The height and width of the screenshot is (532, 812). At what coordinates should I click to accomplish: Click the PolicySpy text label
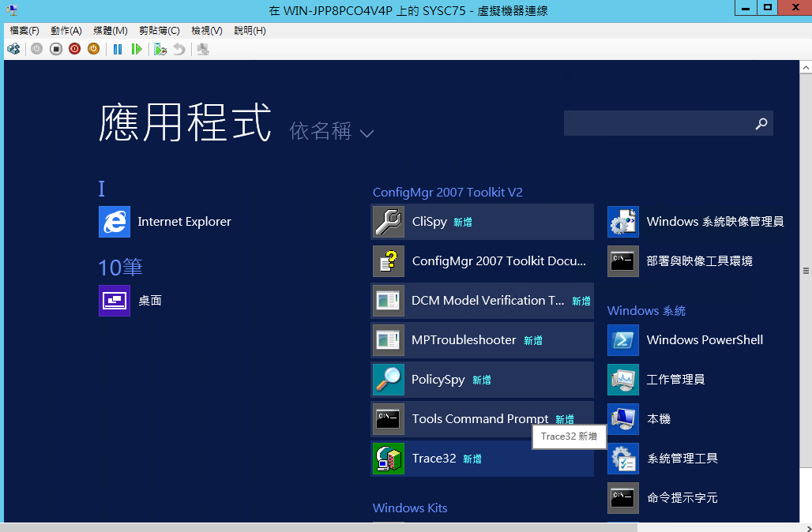438,380
